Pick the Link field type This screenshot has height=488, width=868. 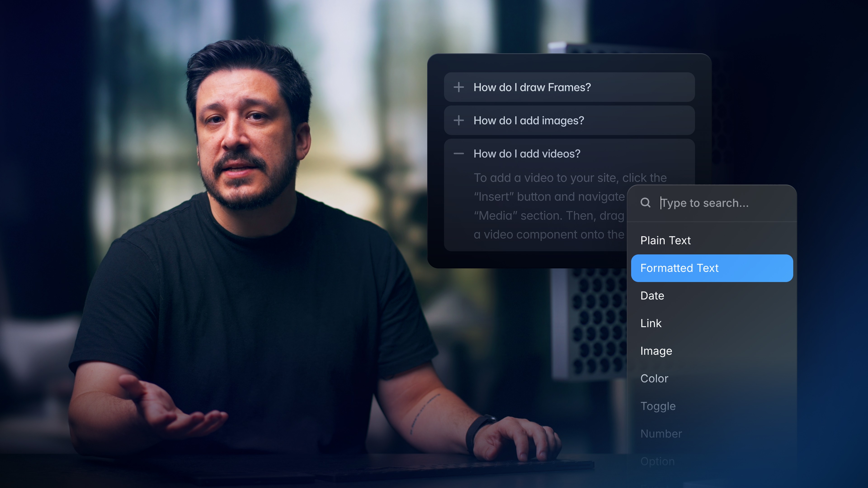(651, 323)
